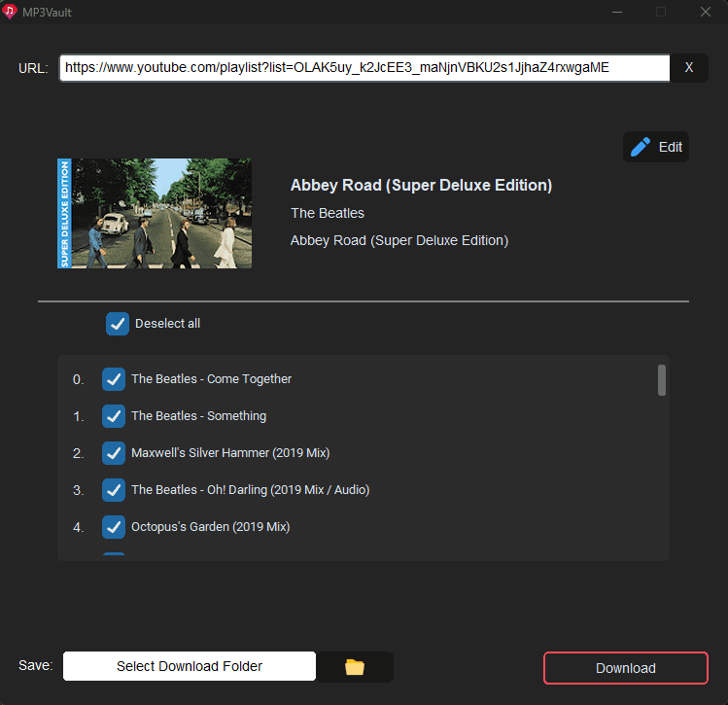This screenshot has width=728, height=705.
Task: Click Select Download Folder button
Action: click(x=190, y=666)
